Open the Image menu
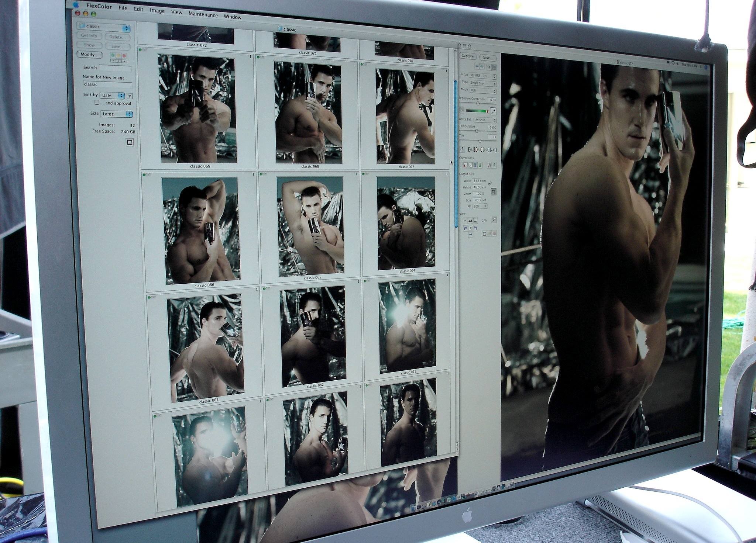 (x=157, y=11)
